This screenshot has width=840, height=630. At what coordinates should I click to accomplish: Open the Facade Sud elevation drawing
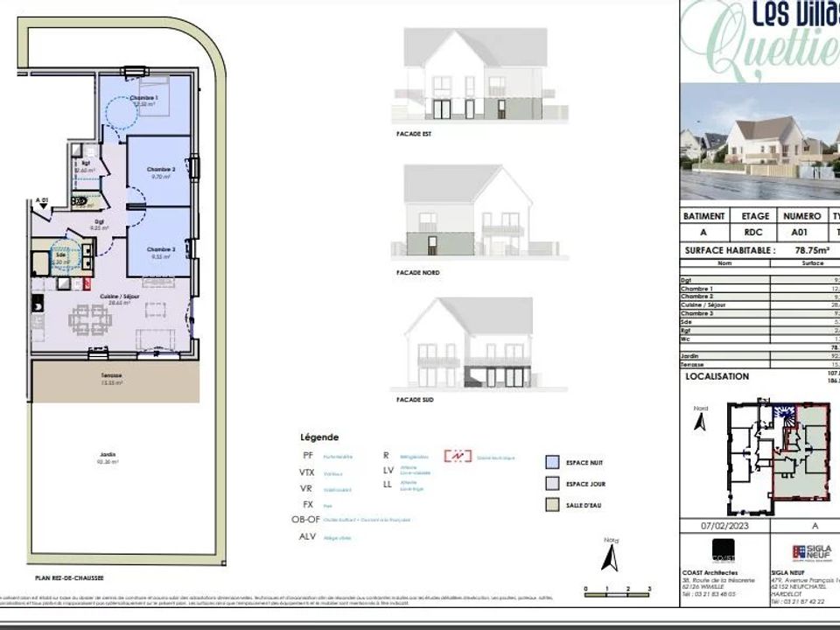click(479, 344)
